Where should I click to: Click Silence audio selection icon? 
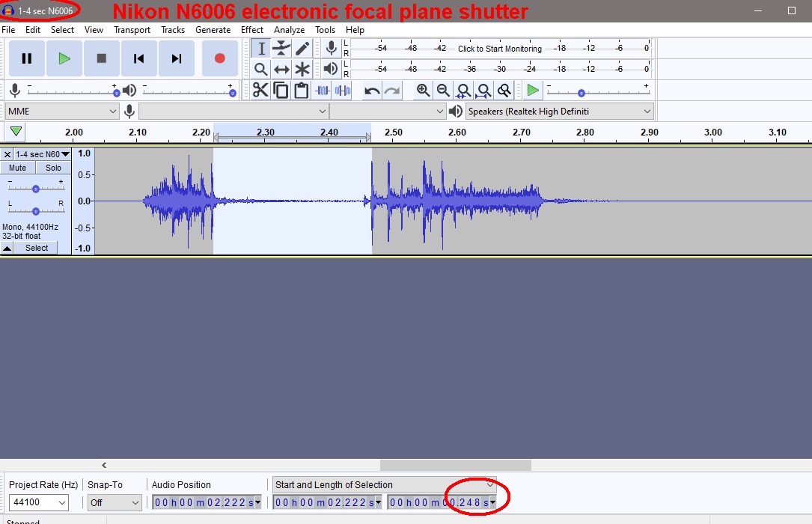343,91
